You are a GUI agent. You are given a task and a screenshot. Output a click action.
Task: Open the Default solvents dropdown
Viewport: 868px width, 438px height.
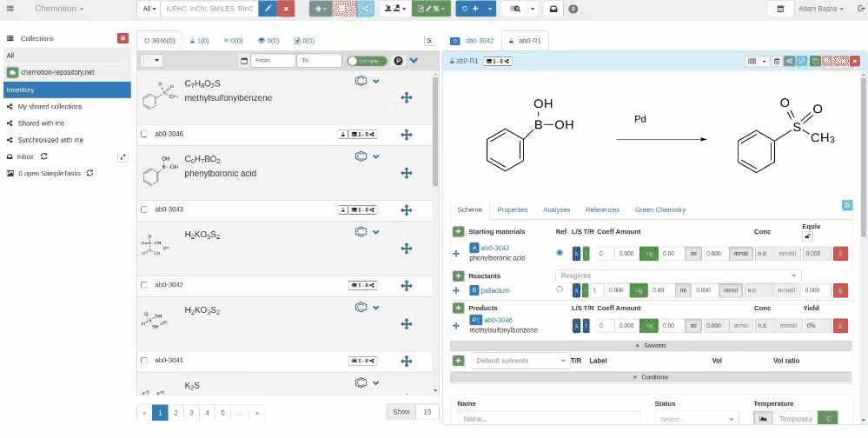[x=519, y=361]
